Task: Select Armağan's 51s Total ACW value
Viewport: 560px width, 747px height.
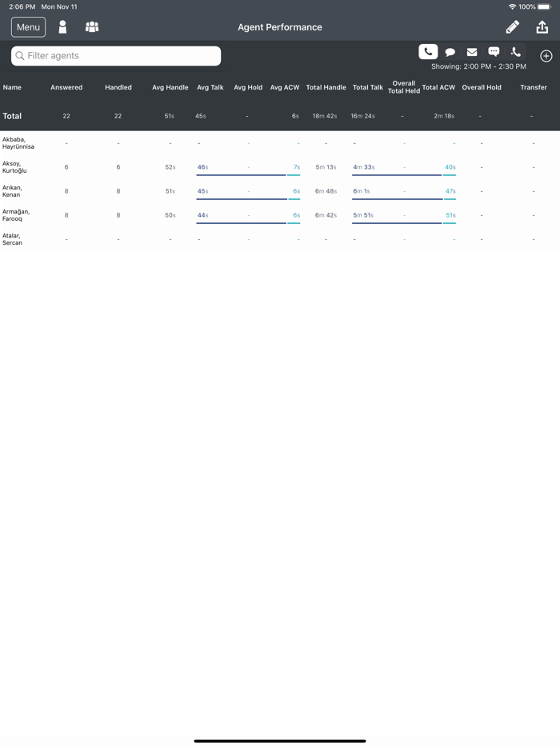Action: (x=451, y=215)
